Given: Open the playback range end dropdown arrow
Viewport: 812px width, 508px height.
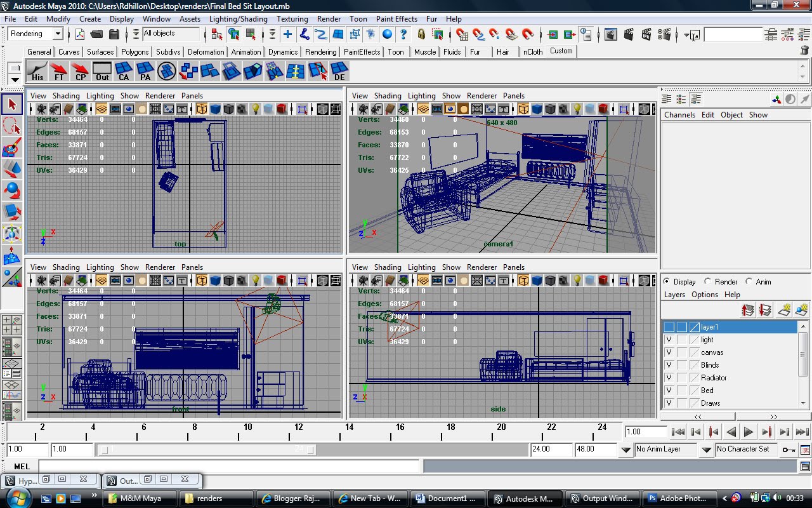Looking at the screenshot, I should (x=626, y=450).
